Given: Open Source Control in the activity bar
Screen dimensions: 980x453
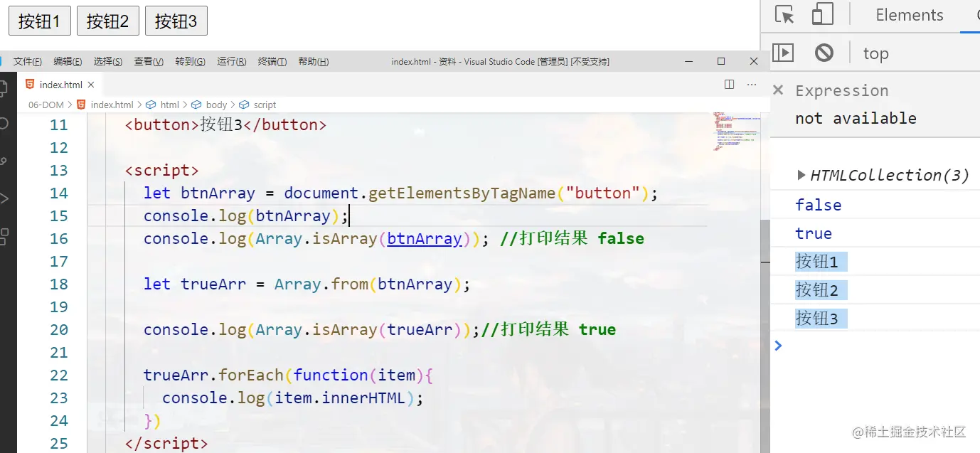Looking at the screenshot, I should [4, 161].
